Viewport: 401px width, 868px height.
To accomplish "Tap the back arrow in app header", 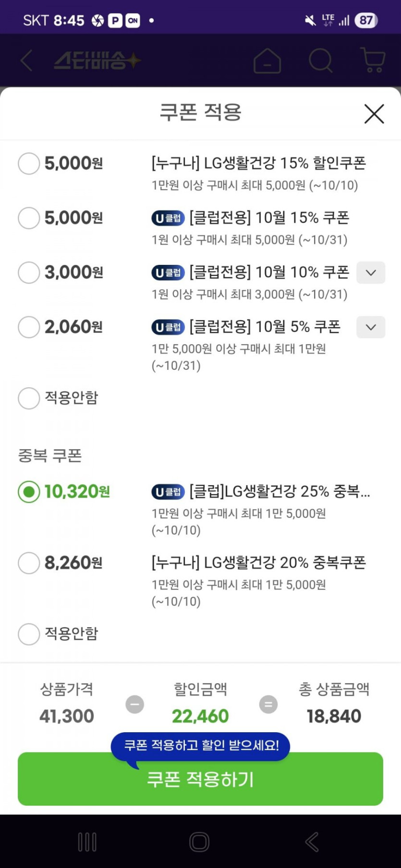I will [x=27, y=61].
